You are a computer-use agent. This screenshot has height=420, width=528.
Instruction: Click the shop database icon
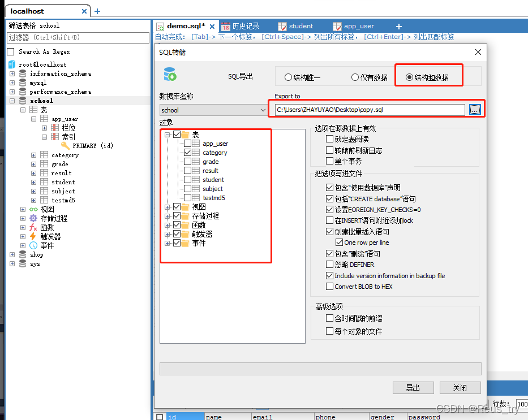click(x=23, y=254)
